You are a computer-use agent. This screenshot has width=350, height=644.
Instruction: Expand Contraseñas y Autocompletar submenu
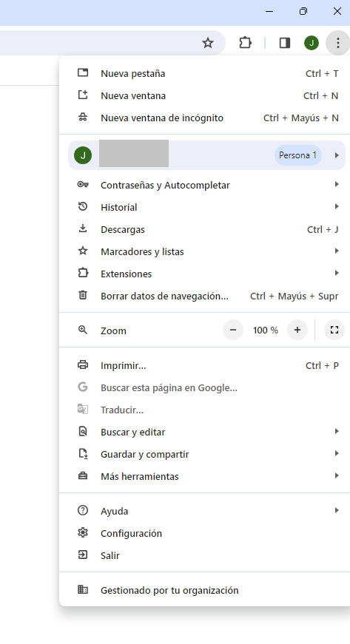click(204, 186)
